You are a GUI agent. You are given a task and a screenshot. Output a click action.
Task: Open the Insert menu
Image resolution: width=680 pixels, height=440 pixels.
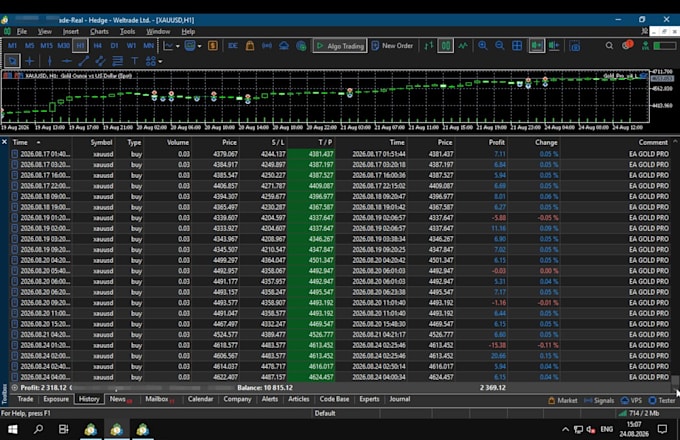(x=71, y=31)
